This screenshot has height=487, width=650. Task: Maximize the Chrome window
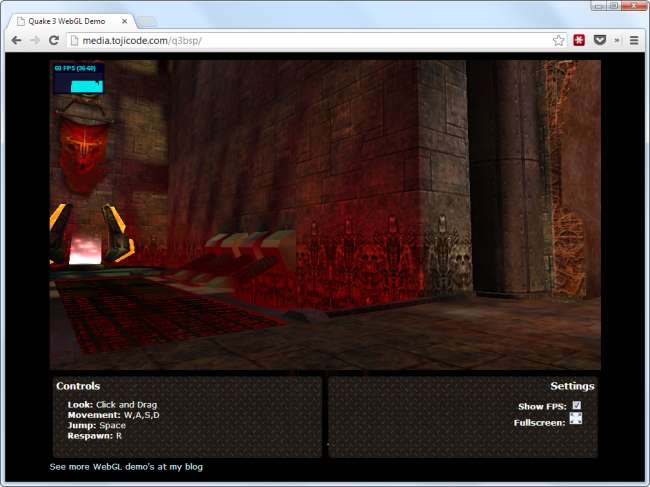pos(614,5)
